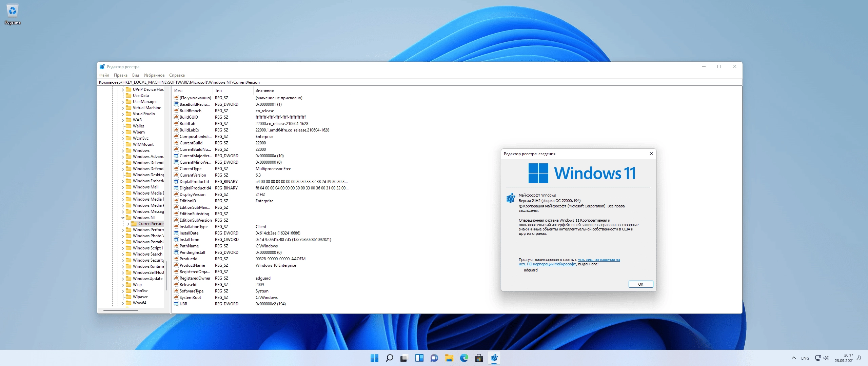
Task: Select the UserData folder in tree
Action: (137, 96)
